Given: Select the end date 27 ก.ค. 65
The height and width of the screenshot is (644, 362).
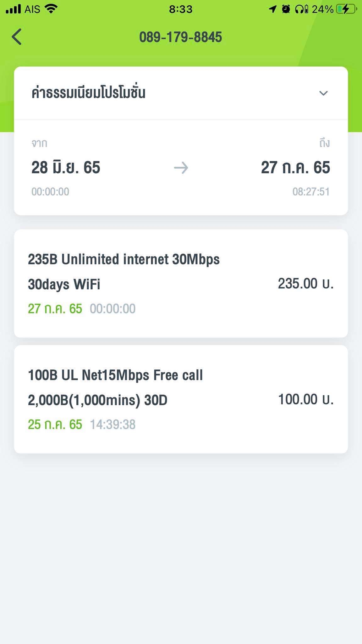Looking at the screenshot, I should [295, 167].
